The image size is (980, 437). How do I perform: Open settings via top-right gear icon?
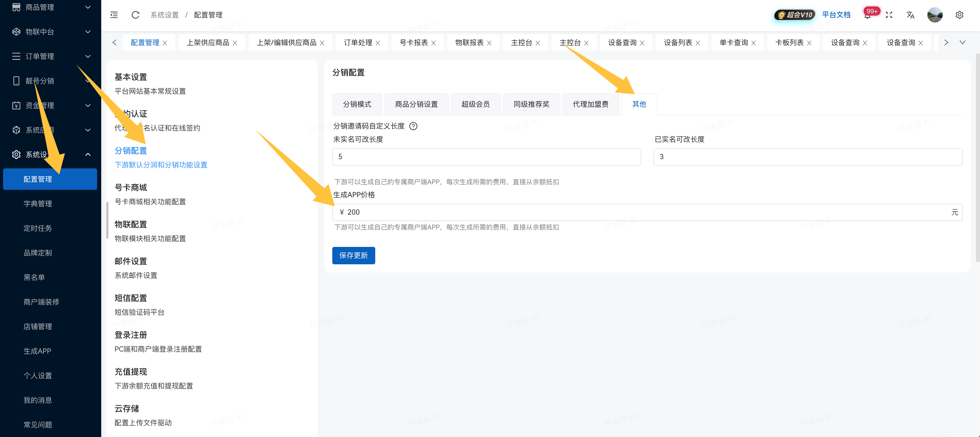point(960,15)
